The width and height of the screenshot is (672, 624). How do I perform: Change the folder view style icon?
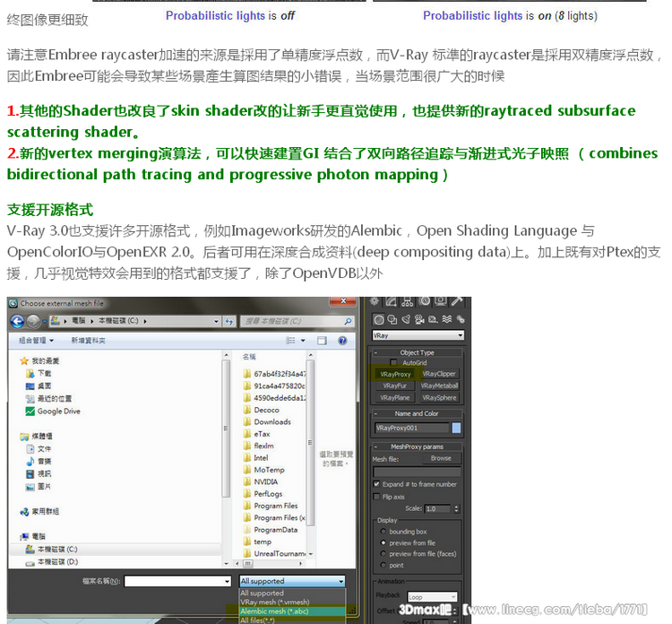[x=290, y=341]
